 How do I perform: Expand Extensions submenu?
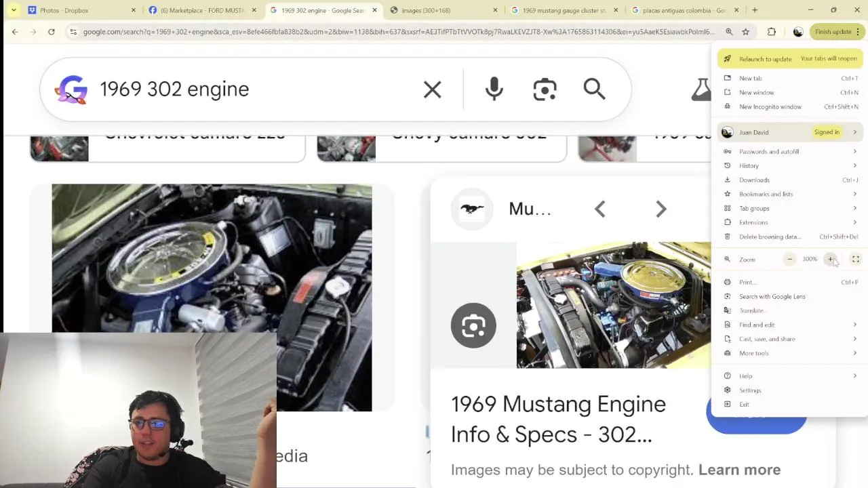pyautogui.click(x=790, y=222)
